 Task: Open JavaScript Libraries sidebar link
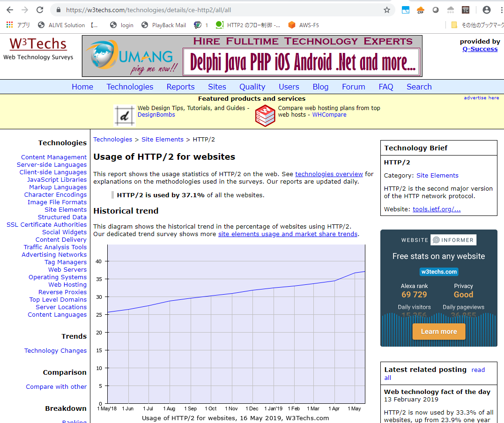point(57,180)
